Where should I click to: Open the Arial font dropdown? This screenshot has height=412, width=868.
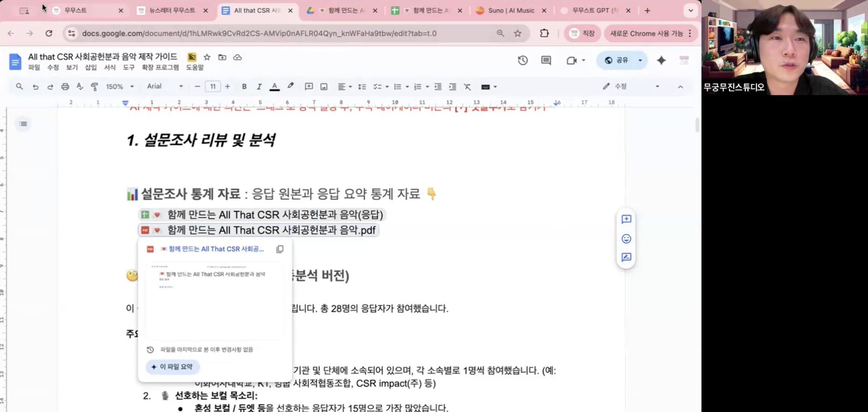coord(165,87)
